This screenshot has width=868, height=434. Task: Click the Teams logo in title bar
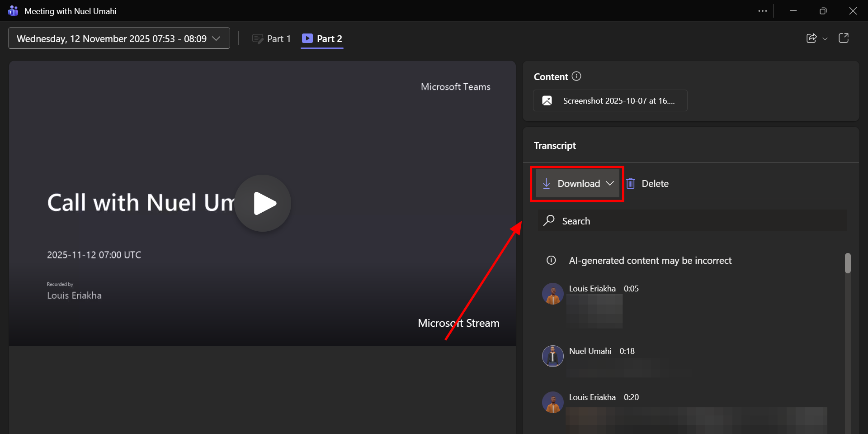point(13,11)
